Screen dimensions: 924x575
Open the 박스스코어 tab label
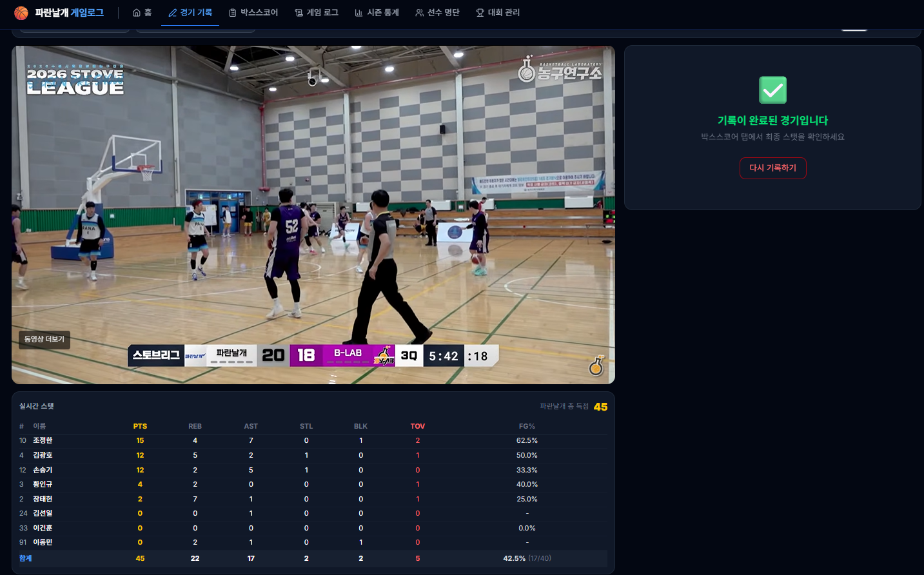click(x=259, y=13)
